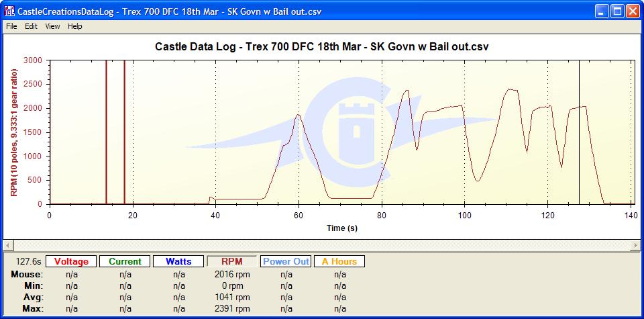Toggle the Watts data series
Image resolution: width=644 pixels, height=319 pixels.
point(178,261)
